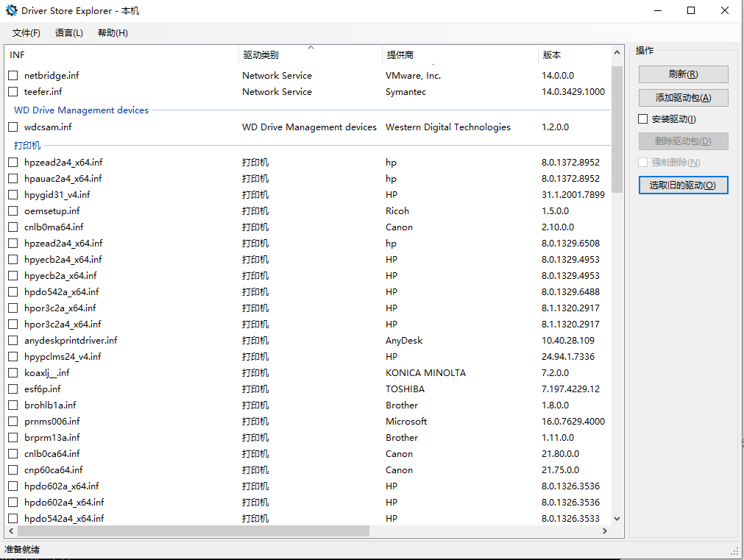Open the 帮助(H) menu

pyautogui.click(x=113, y=33)
